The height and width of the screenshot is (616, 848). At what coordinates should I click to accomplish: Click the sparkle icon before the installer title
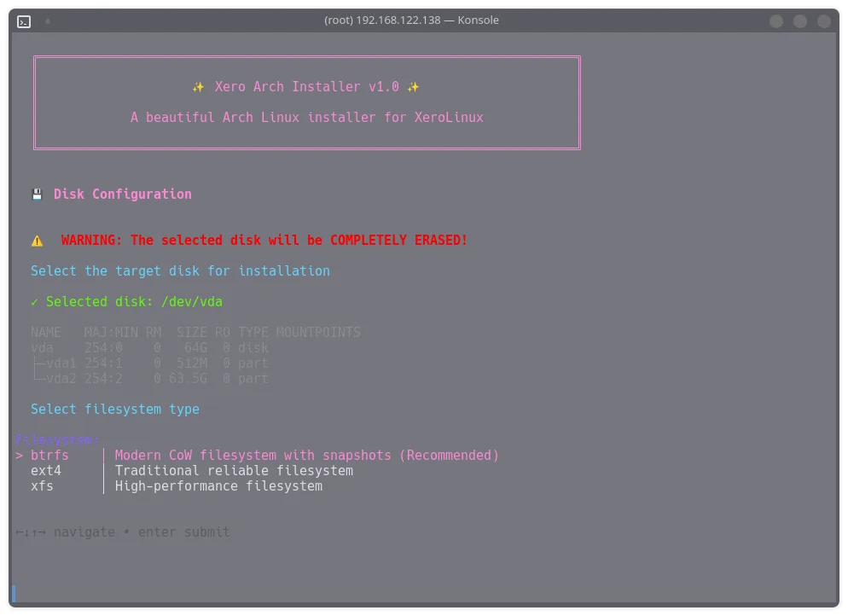198,86
